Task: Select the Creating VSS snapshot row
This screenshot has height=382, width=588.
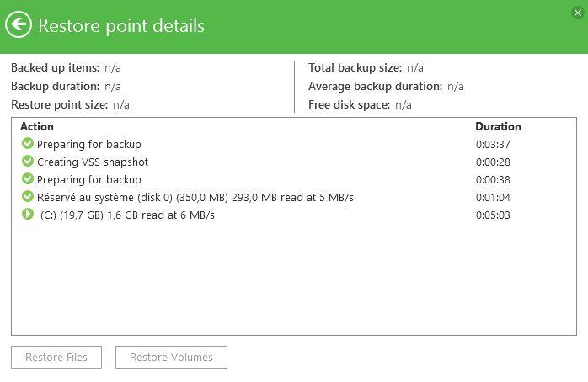Action: pyautogui.click(x=93, y=162)
